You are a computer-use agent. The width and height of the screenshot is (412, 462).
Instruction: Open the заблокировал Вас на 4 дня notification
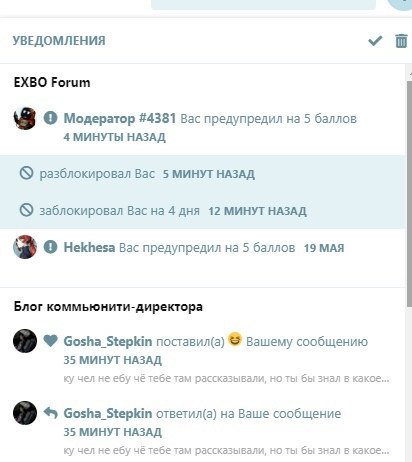[203, 210]
